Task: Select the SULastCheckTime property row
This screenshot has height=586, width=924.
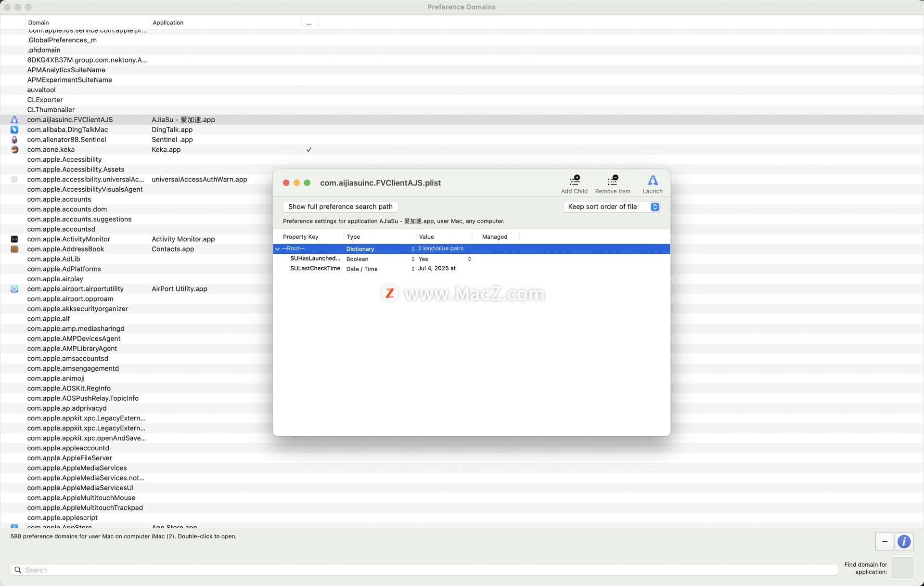Action: tap(472, 269)
